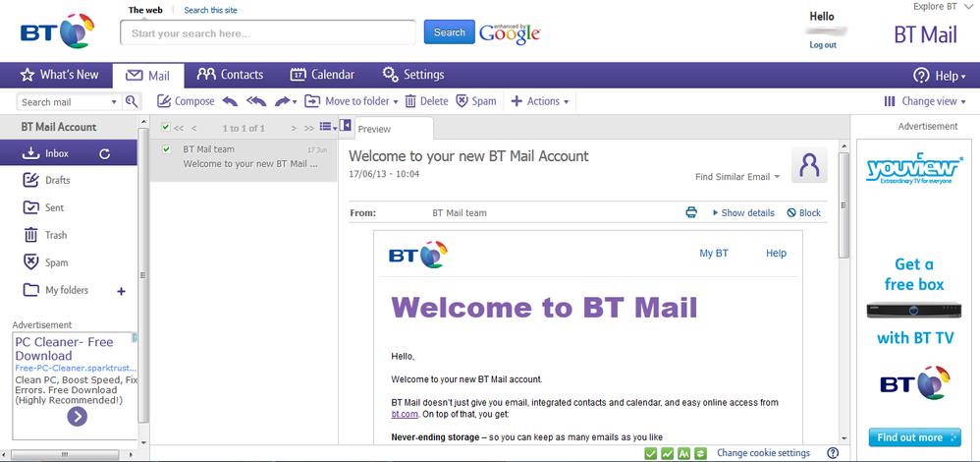Open the Search mail options dropdown arrow
This screenshot has height=462, width=980.
pyautogui.click(x=114, y=102)
